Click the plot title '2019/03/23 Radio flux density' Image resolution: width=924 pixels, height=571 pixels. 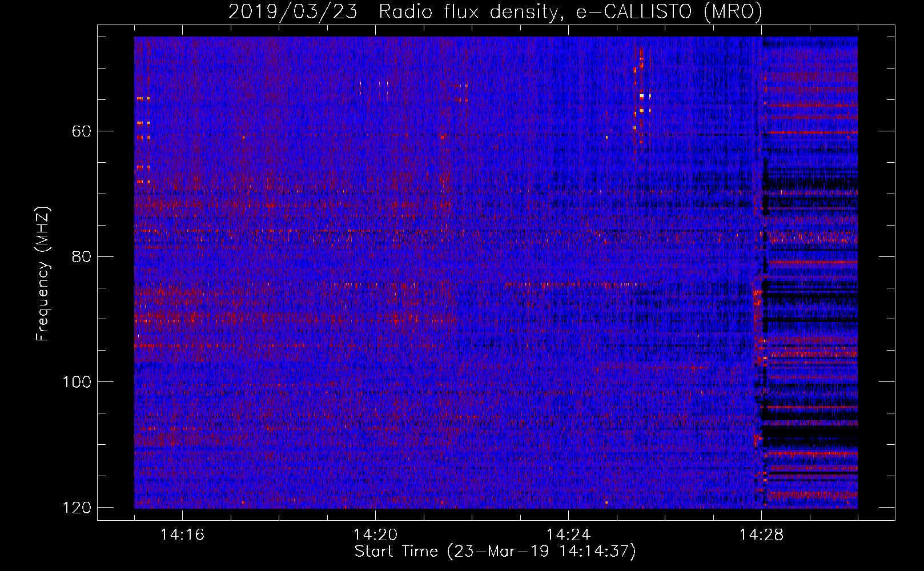tap(495, 12)
